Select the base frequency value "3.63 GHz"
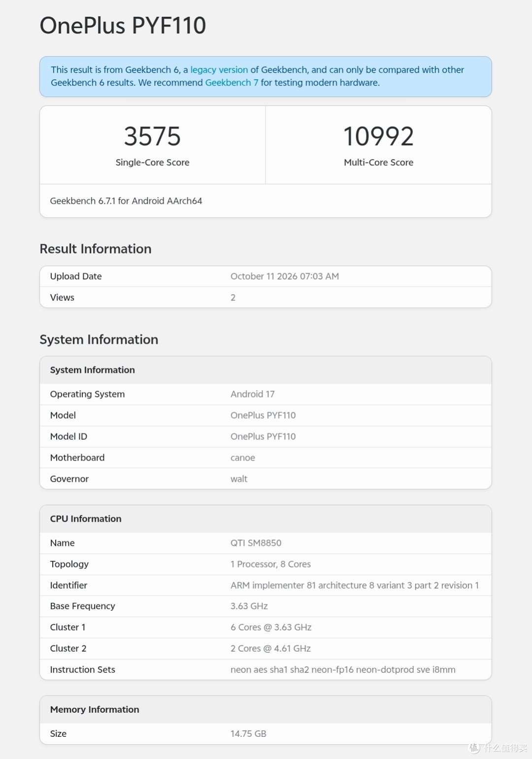The width and height of the screenshot is (532, 759). pyautogui.click(x=249, y=606)
